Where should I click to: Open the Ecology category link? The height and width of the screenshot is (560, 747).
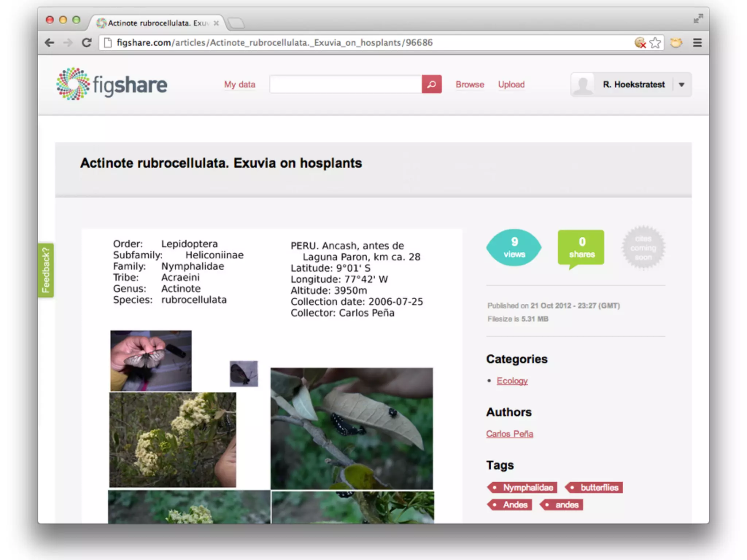[x=512, y=381]
